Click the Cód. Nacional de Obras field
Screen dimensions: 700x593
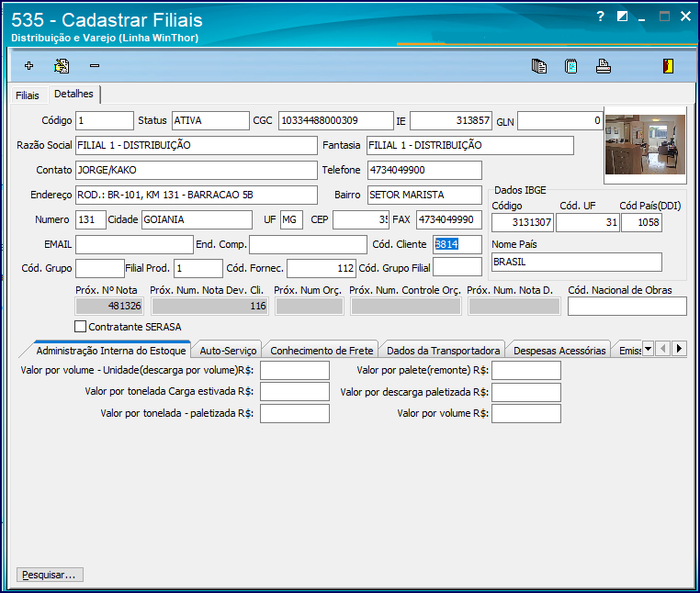627,306
